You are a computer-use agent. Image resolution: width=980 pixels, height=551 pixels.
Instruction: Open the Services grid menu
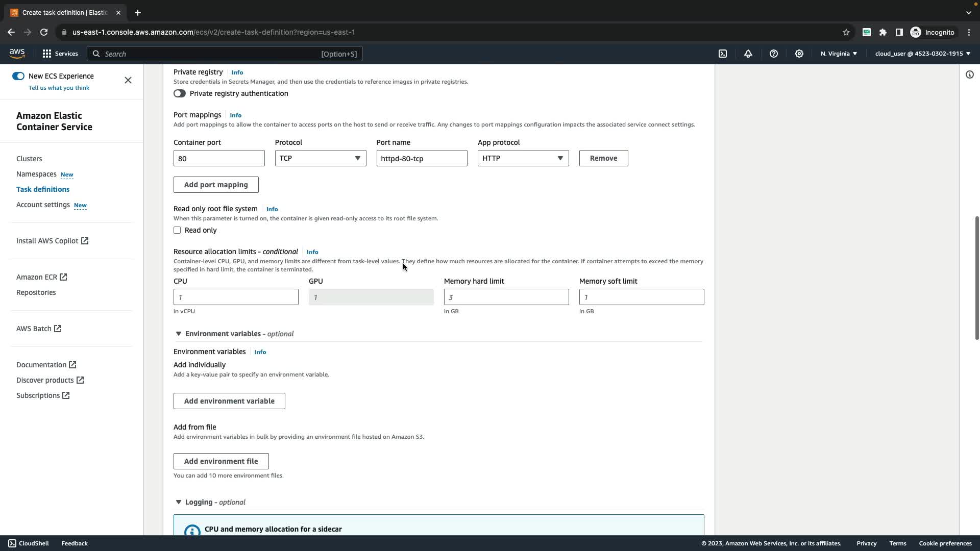coord(60,54)
